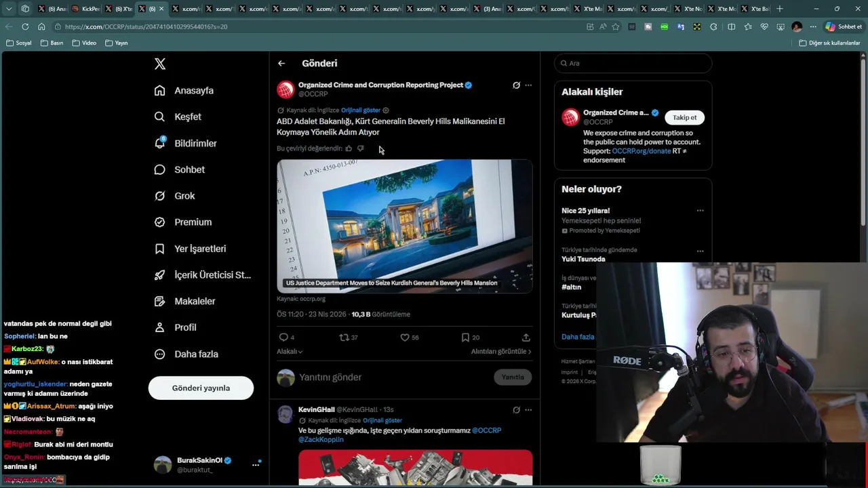Switch to KickPer browser tab

87,9
